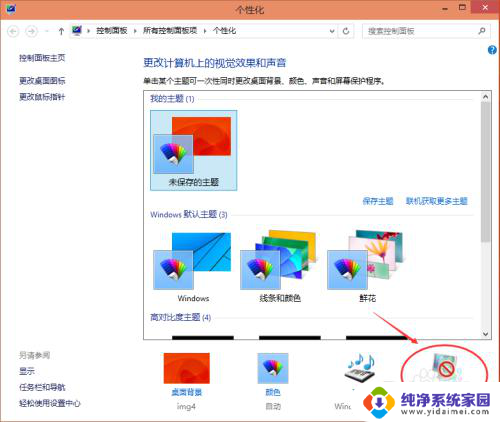Open the 显示 link under See also
This screenshot has height=422, width=500.
click(27, 371)
